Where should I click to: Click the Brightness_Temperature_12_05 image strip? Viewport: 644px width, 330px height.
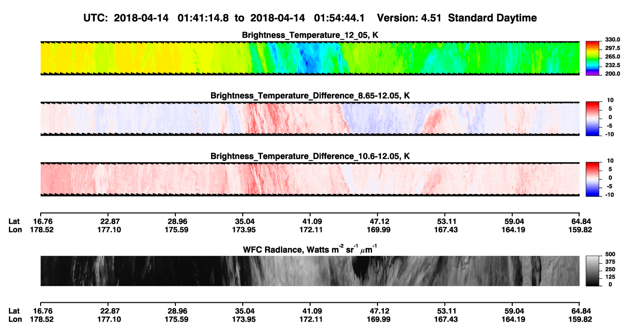(310, 58)
